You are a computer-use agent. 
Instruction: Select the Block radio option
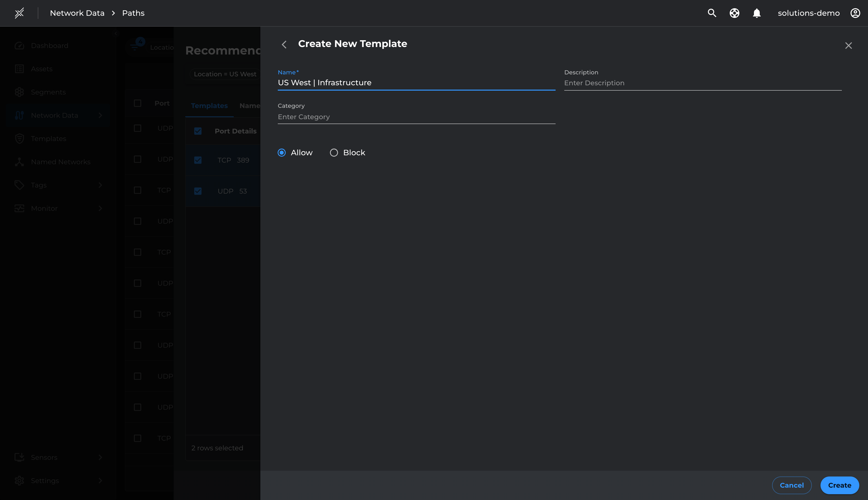pyautogui.click(x=333, y=152)
